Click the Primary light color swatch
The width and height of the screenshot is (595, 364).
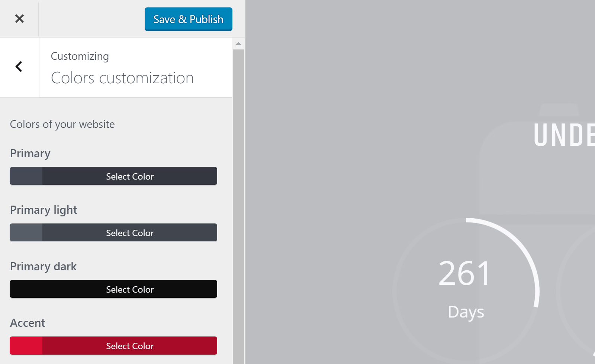click(x=26, y=232)
